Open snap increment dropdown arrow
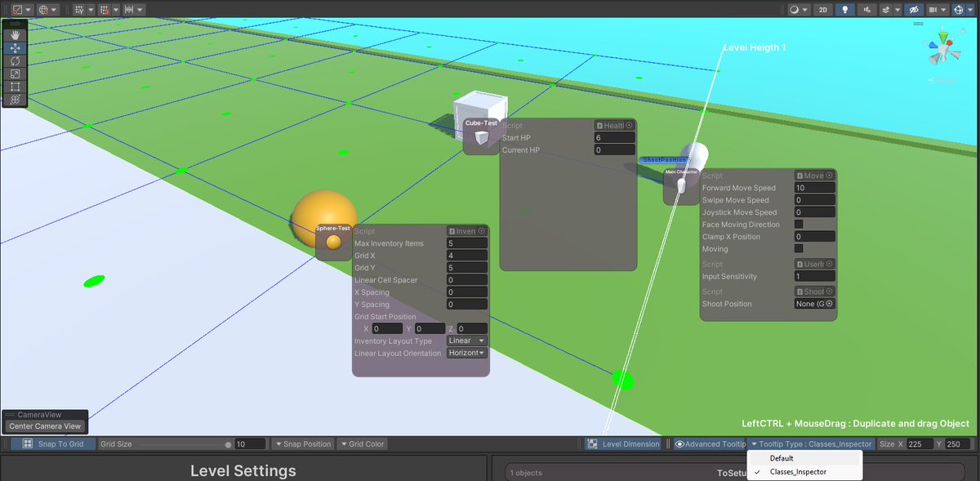Screen dimensions: 980x481 (x=140, y=10)
